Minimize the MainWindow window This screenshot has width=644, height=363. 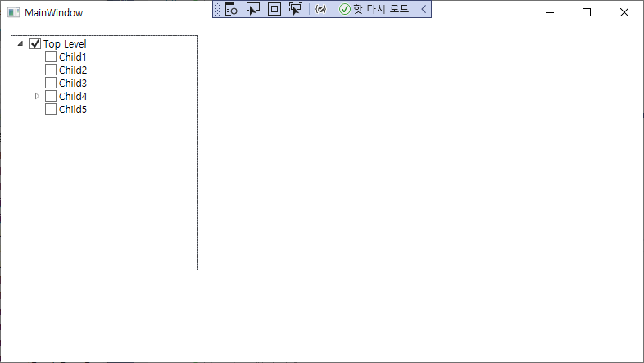550,12
